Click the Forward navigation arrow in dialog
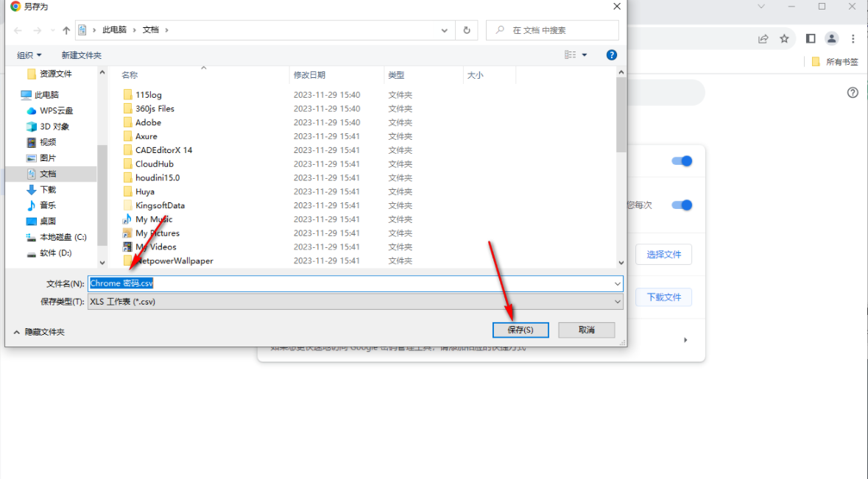 (x=37, y=30)
